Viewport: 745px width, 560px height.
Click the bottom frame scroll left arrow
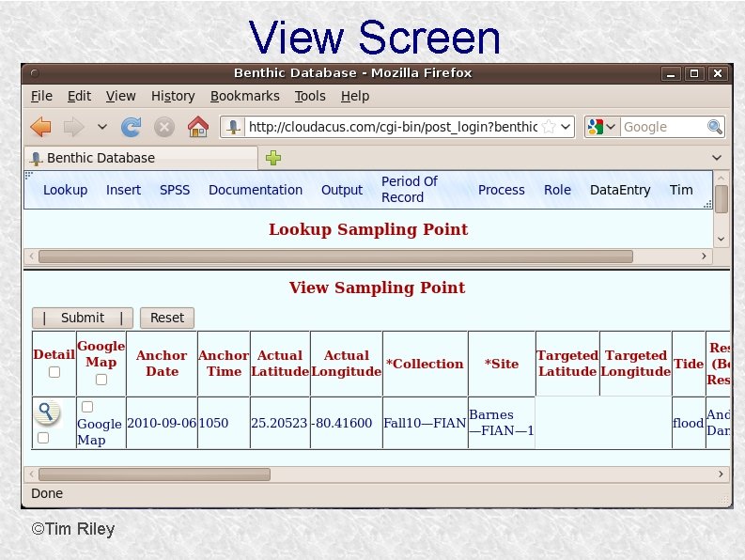(31, 474)
